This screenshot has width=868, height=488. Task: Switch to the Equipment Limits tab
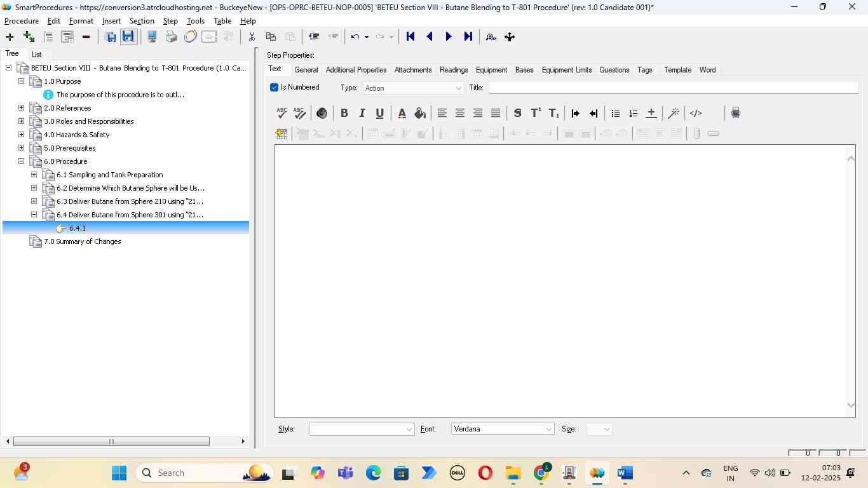pyautogui.click(x=567, y=70)
